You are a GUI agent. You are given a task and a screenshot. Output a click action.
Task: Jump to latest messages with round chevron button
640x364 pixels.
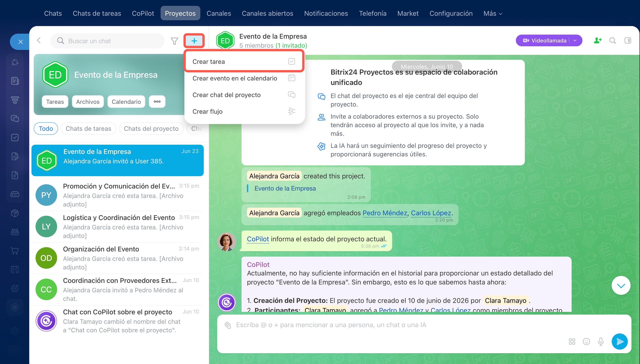(621, 286)
